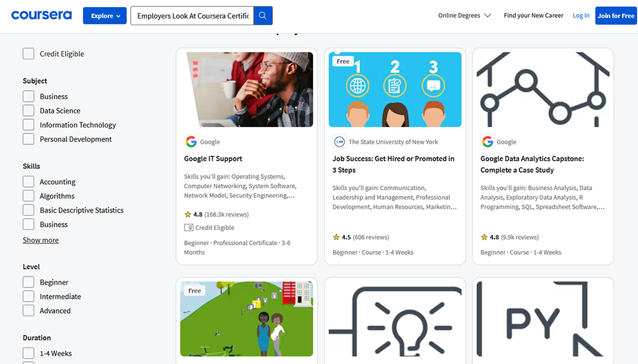Click the star icon beside 4.5 rating
Screen dimensions: 638x364
tap(336, 237)
